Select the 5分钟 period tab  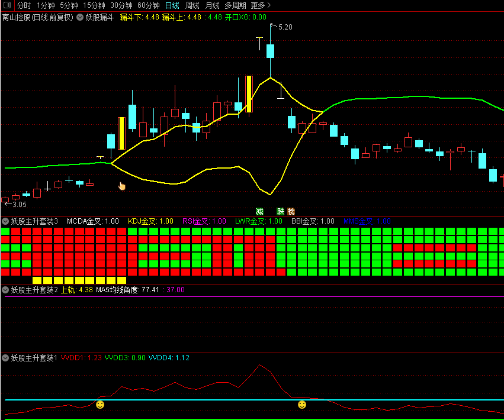point(69,5)
